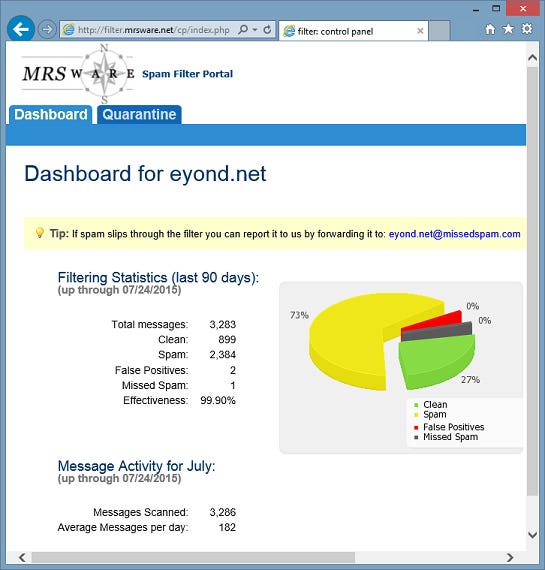
Task: Click the horizontal scrollbar left arrow
Action: tap(22, 557)
